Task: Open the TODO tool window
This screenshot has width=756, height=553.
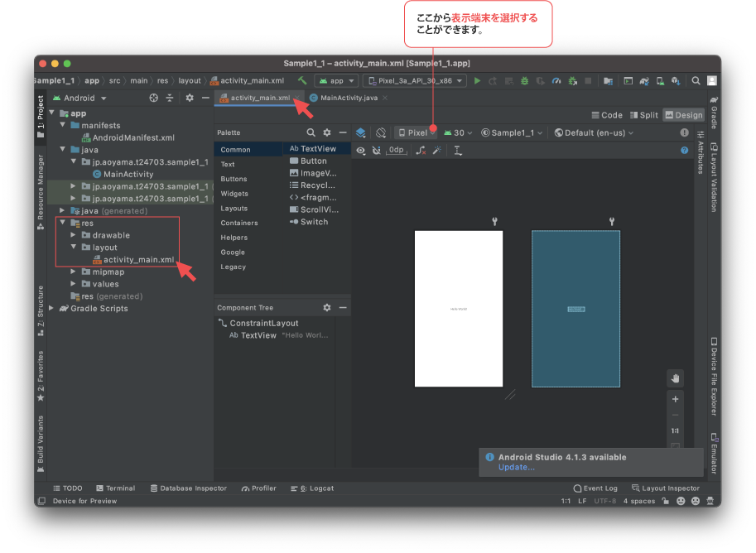Action: point(68,488)
